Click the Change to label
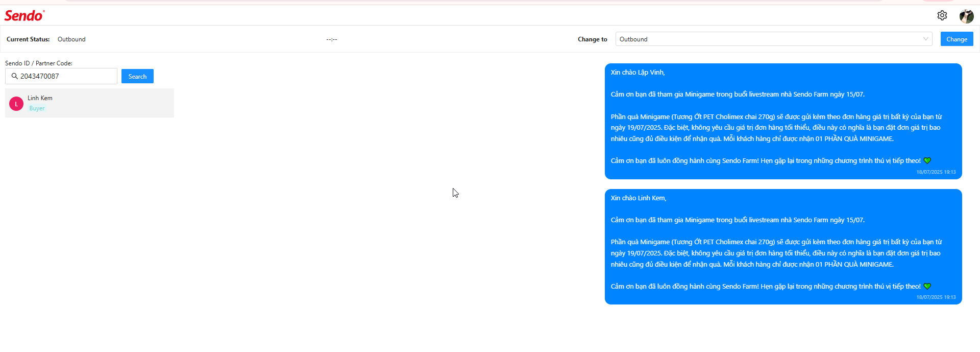The height and width of the screenshot is (352, 980). click(593, 39)
